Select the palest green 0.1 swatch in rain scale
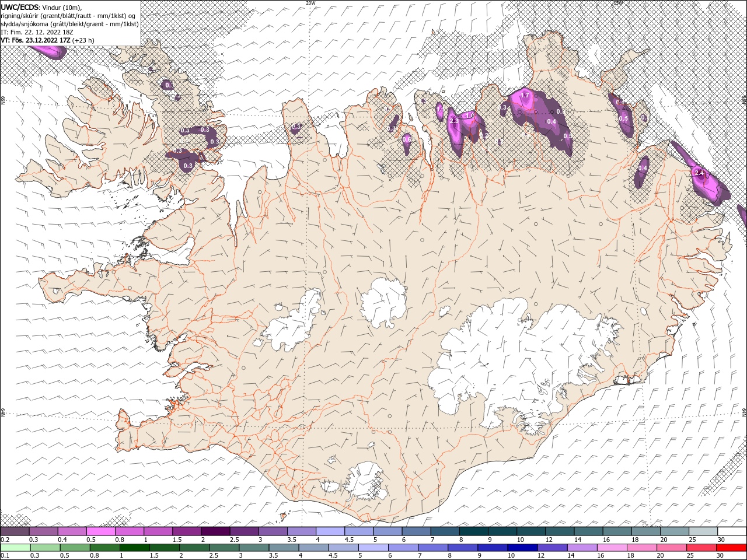This screenshot has width=747, height=560. pyautogui.click(x=15, y=548)
